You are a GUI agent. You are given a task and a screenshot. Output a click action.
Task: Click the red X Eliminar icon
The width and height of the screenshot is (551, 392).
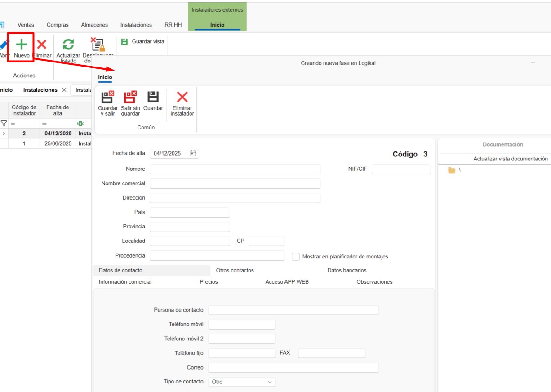coord(42,45)
